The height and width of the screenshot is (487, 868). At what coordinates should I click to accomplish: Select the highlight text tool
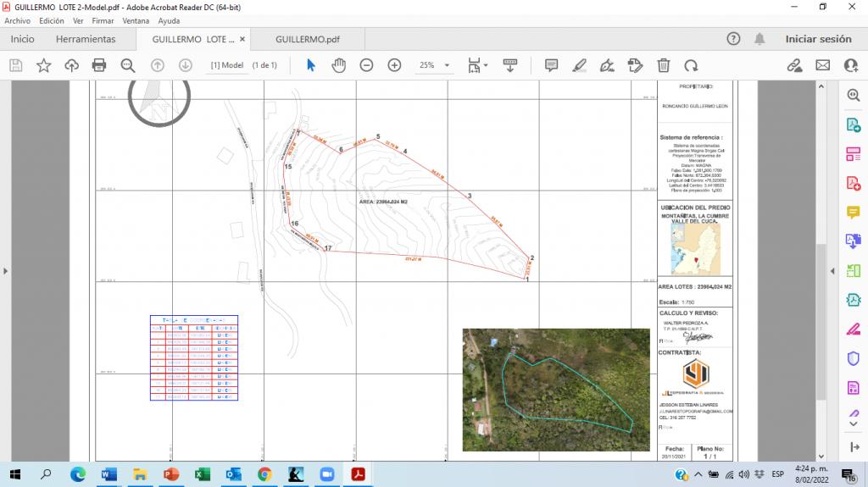click(x=579, y=65)
